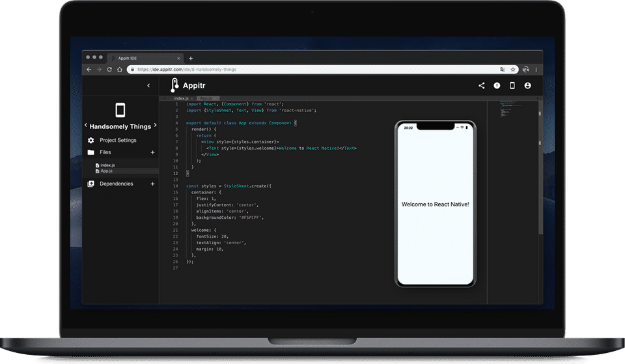Click the code minimap overview

click(x=512, y=109)
